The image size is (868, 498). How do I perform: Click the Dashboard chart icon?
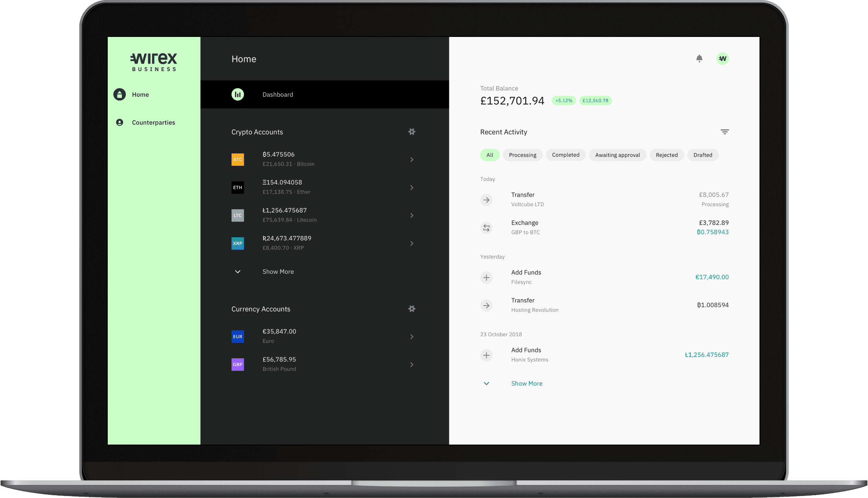click(x=237, y=94)
